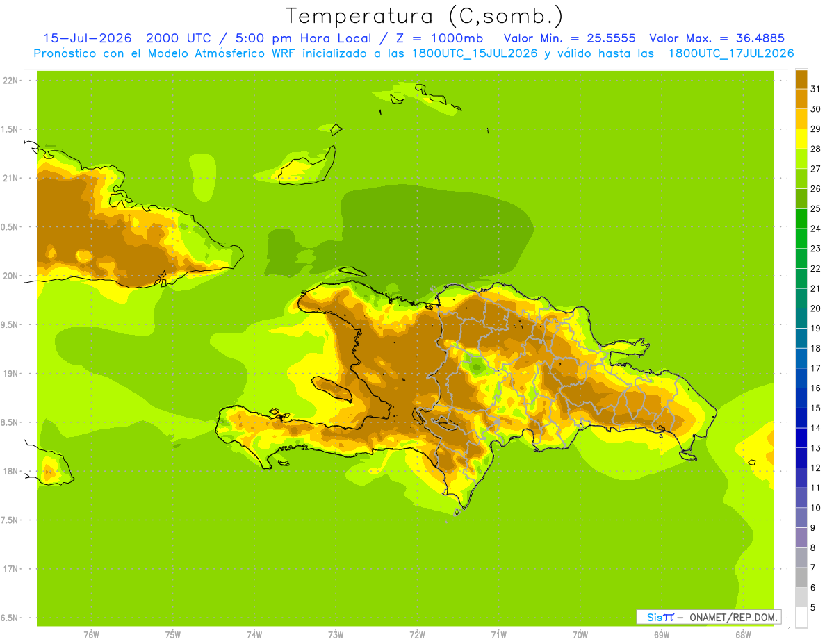Click the "73W" longitude axis label
834x644 pixels.
coord(336,635)
